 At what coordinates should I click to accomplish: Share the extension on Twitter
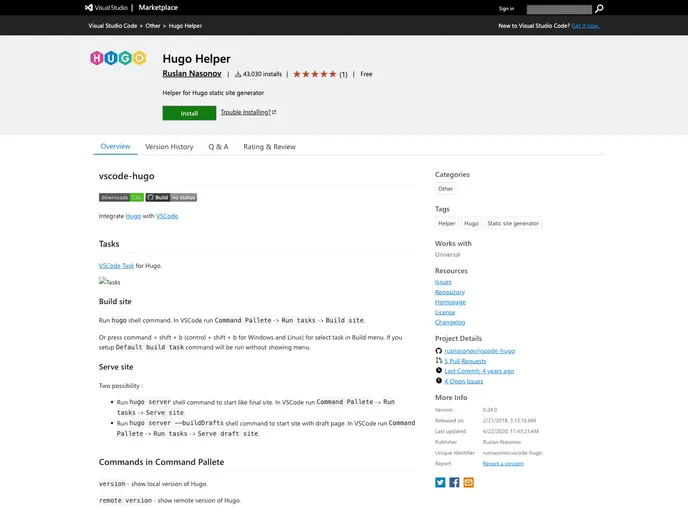tap(440, 483)
